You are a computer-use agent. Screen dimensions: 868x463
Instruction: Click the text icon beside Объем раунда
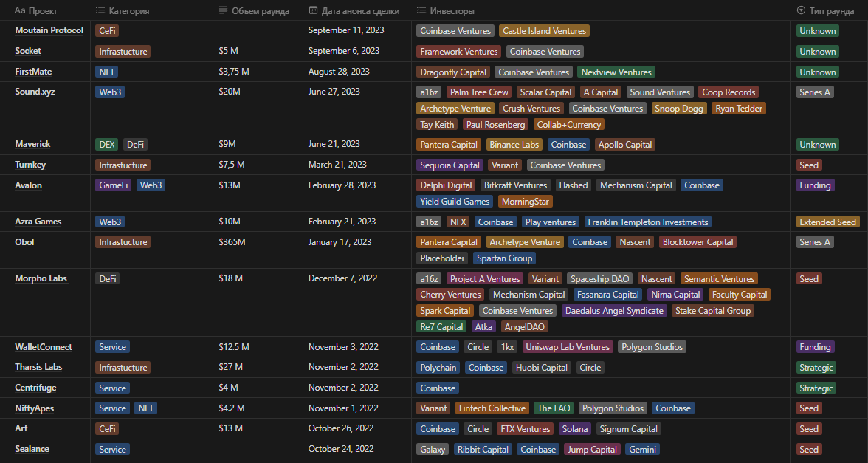224,11
